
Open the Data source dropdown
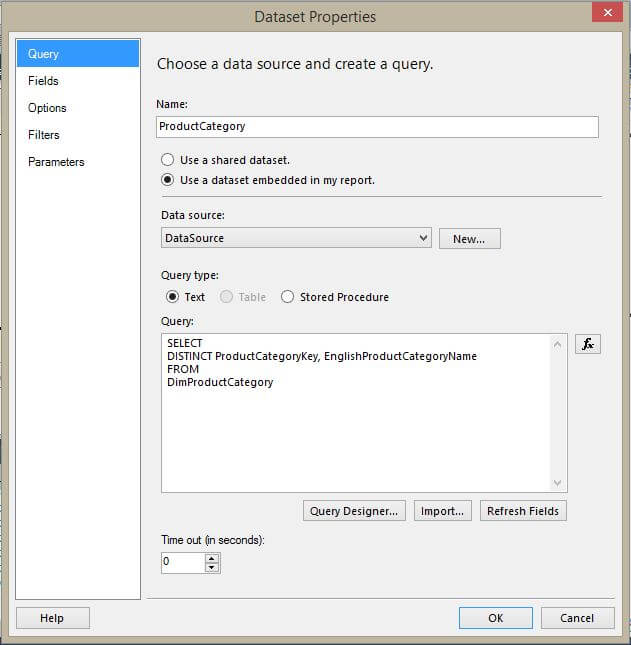coord(296,238)
